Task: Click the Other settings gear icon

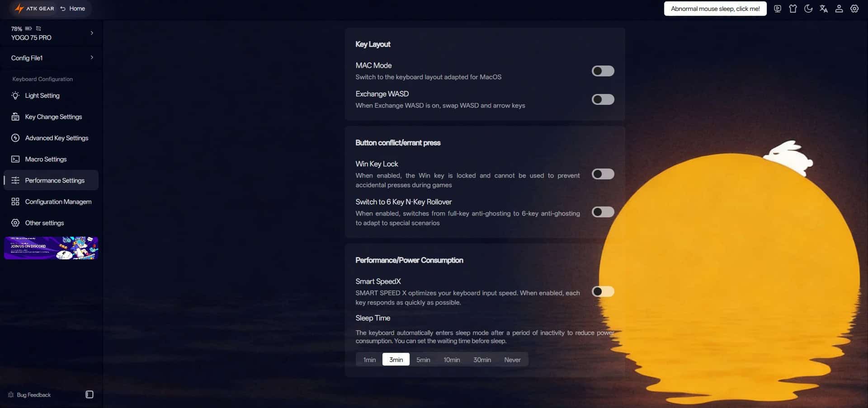Action: (15, 223)
